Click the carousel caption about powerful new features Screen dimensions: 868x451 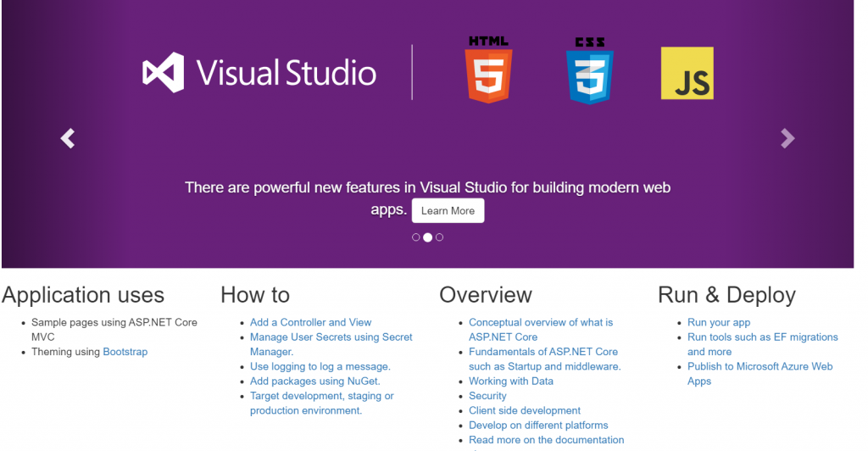coord(427,198)
